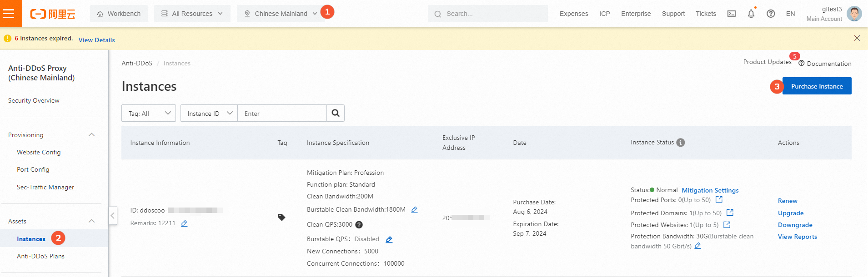The width and height of the screenshot is (868, 277).
Task: Click Instance Status info icon
Action: (681, 143)
